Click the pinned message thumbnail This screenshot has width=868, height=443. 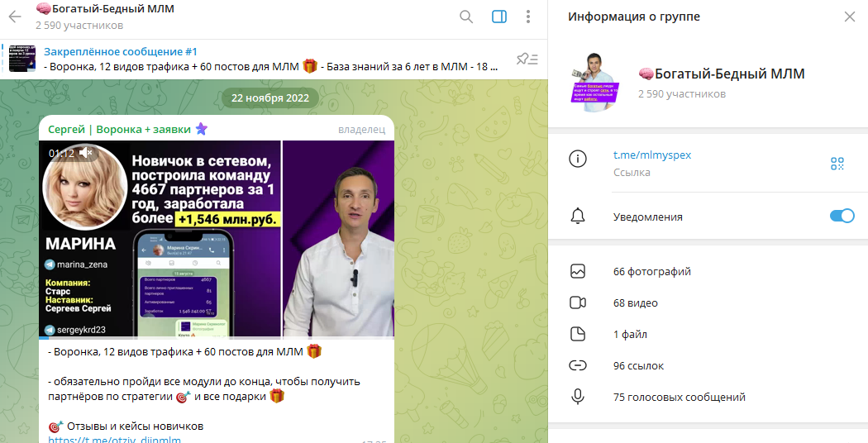click(x=22, y=59)
